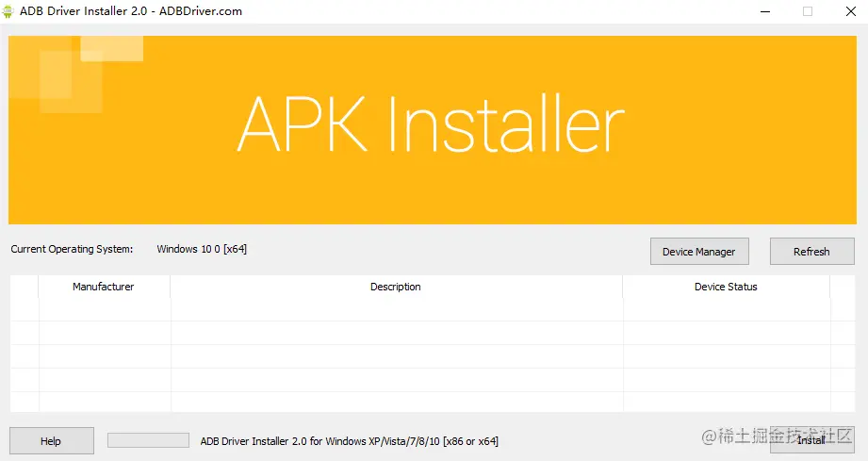
Task: Open Device Manager
Action: pos(699,252)
